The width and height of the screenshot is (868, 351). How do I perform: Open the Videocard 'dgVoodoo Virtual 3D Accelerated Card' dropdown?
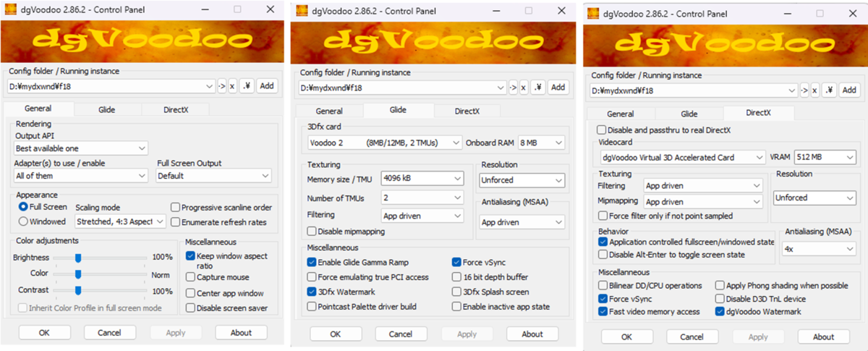click(x=681, y=157)
